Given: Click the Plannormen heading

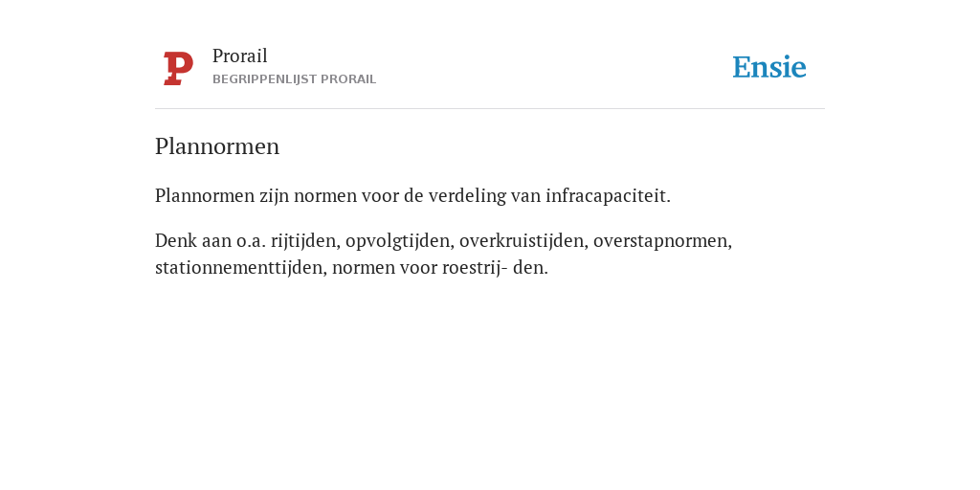Looking at the screenshot, I should click(x=217, y=146).
